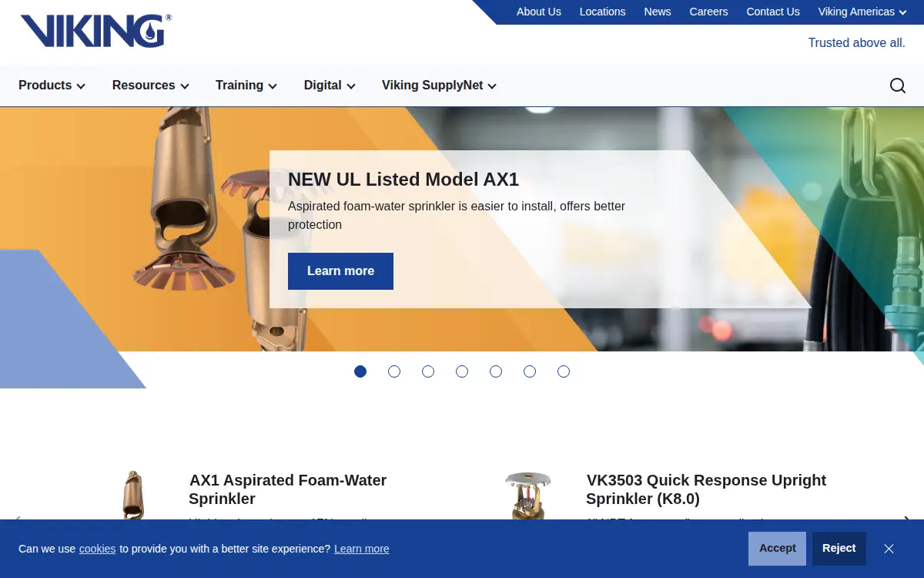Expand the Viking SupplyNet menu
924x578 pixels.
(x=439, y=86)
